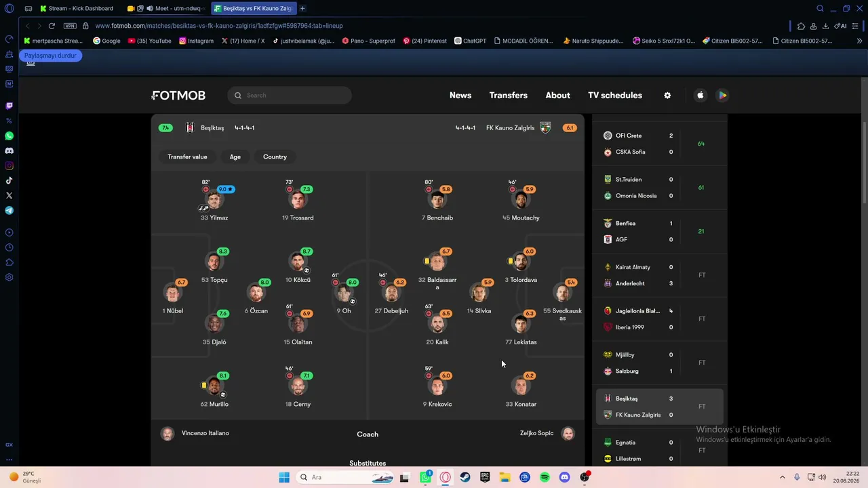868x488 pixels.
Task: Open the Pinterest bookmark
Action: [425, 41]
